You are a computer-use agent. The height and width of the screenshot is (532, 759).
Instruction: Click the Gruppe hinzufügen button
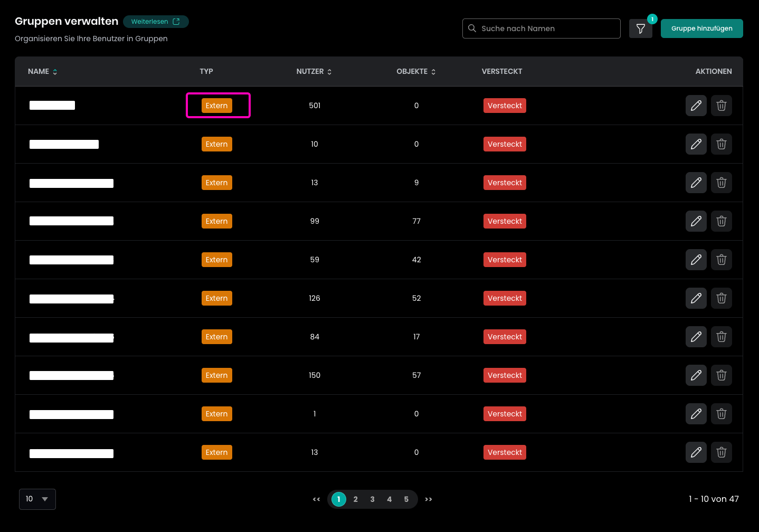click(701, 28)
